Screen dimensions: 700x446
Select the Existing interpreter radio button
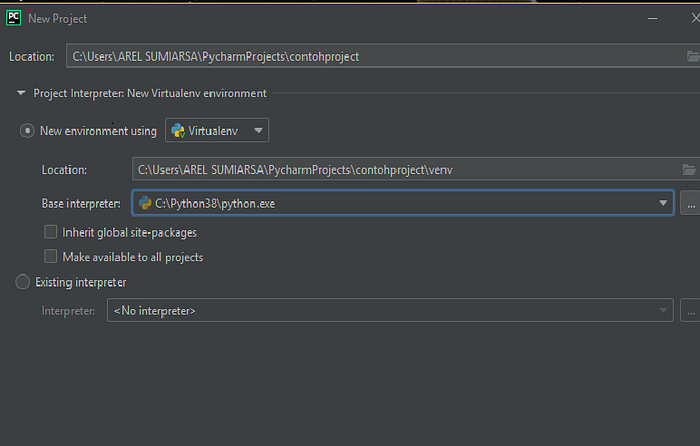pyautogui.click(x=22, y=282)
